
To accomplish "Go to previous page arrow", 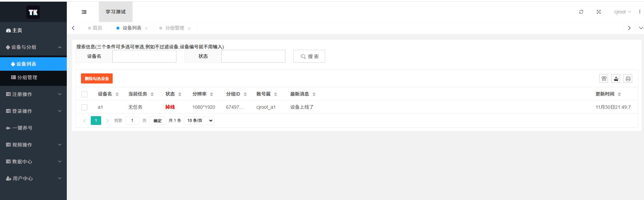I will coord(84,121).
